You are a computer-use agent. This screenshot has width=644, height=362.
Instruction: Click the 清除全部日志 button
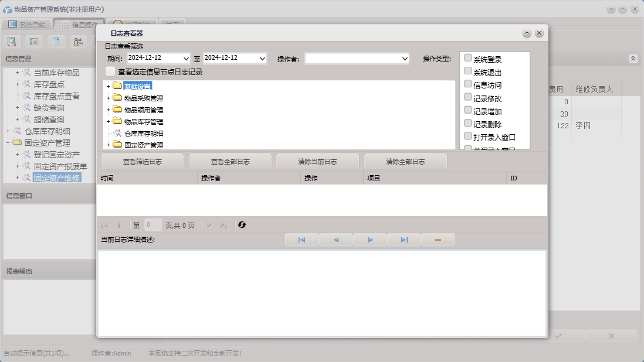(405, 162)
